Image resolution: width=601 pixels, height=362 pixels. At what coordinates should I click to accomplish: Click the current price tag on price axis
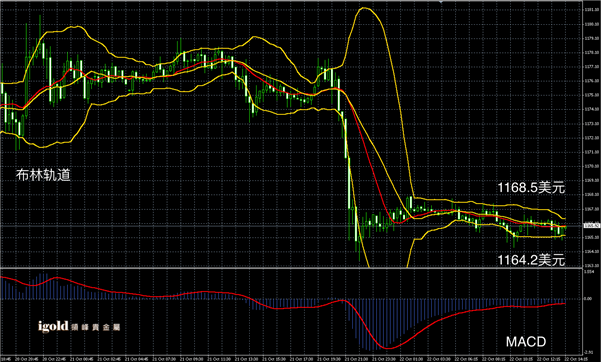[x=589, y=226]
